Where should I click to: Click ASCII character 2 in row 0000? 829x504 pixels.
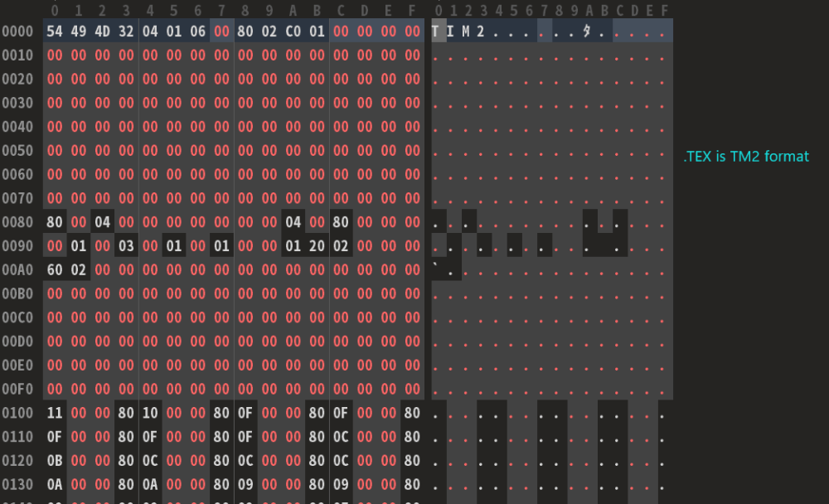(x=481, y=31)
